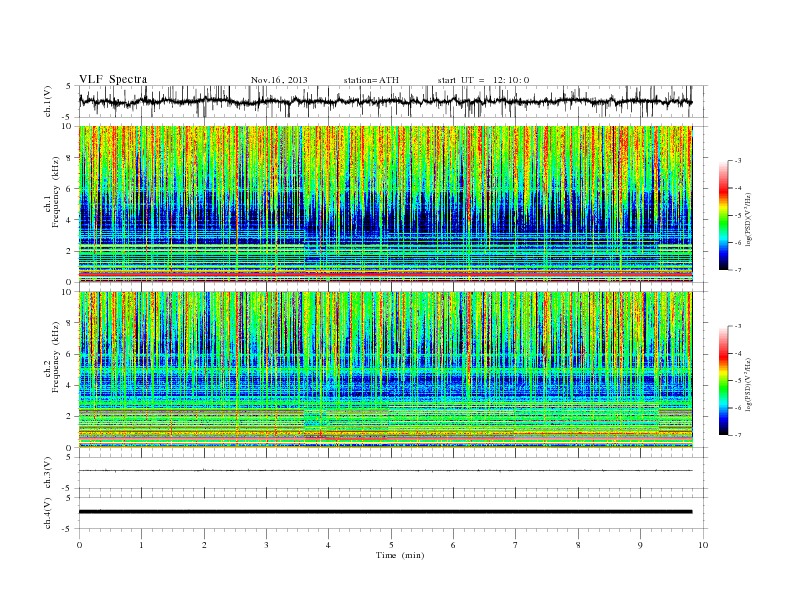
Task: Click the "1" tick label on the time axis
Action: (x=141, y=545)
